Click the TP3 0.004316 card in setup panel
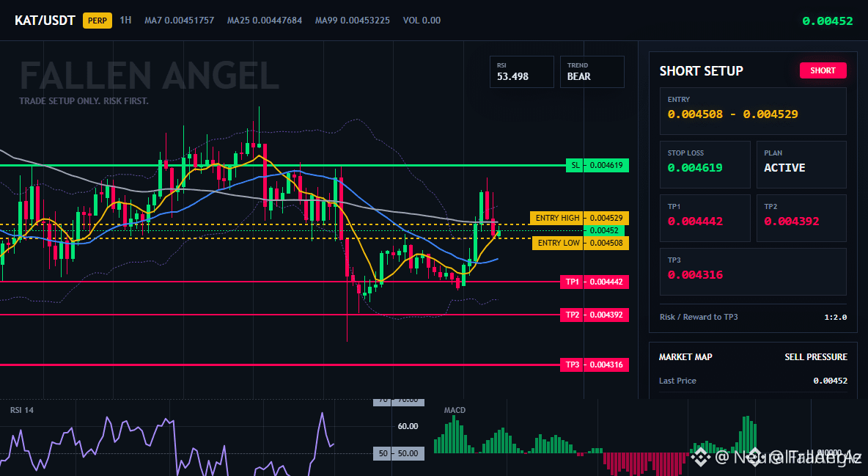868x476 pixels. 753,271
